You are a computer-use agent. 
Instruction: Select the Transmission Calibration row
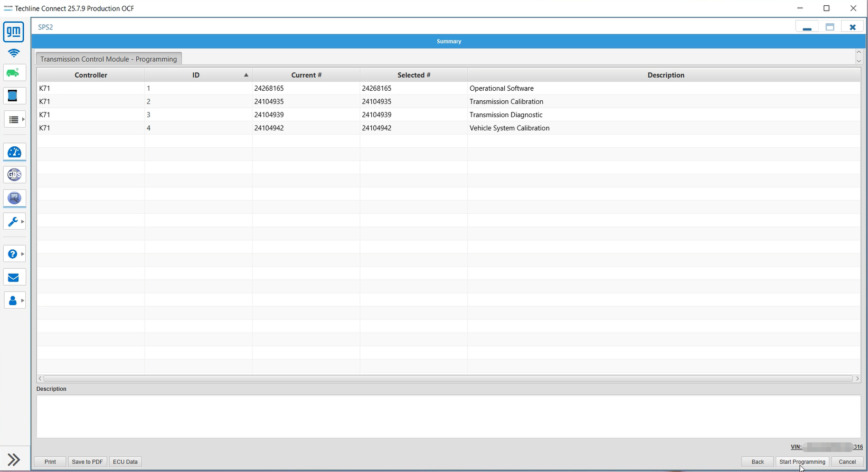click(506, 101)
